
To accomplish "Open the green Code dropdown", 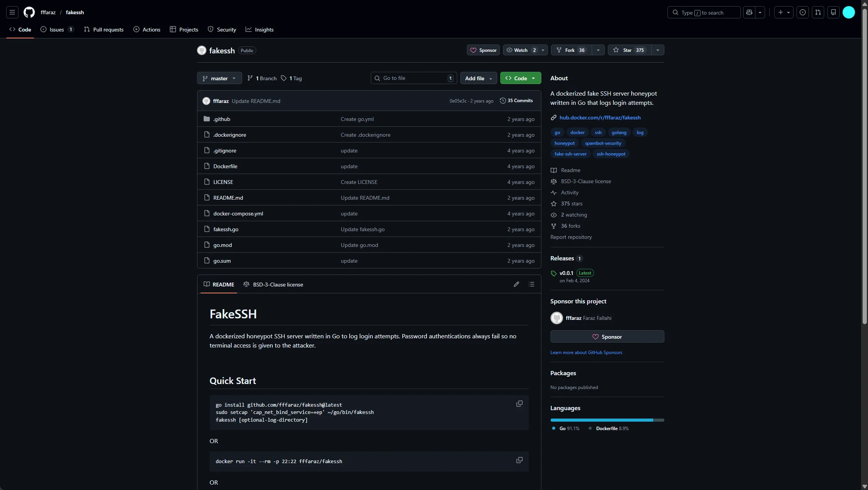I will (x=520, y=78).
